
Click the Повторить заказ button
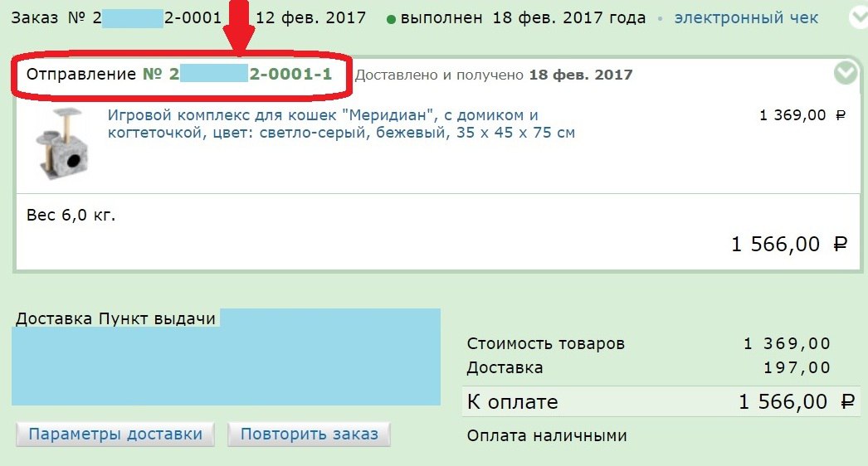[309, 434]
